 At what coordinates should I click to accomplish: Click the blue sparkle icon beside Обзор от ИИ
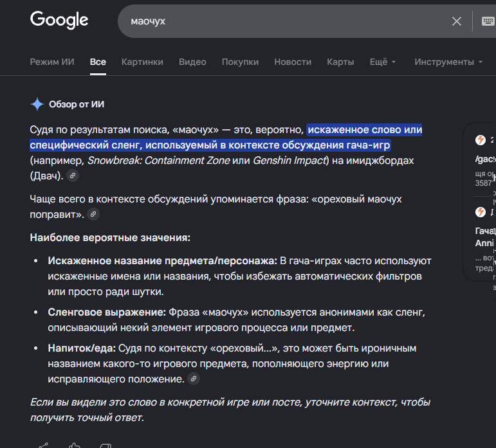pyautogui.click(x=37, y=104)
